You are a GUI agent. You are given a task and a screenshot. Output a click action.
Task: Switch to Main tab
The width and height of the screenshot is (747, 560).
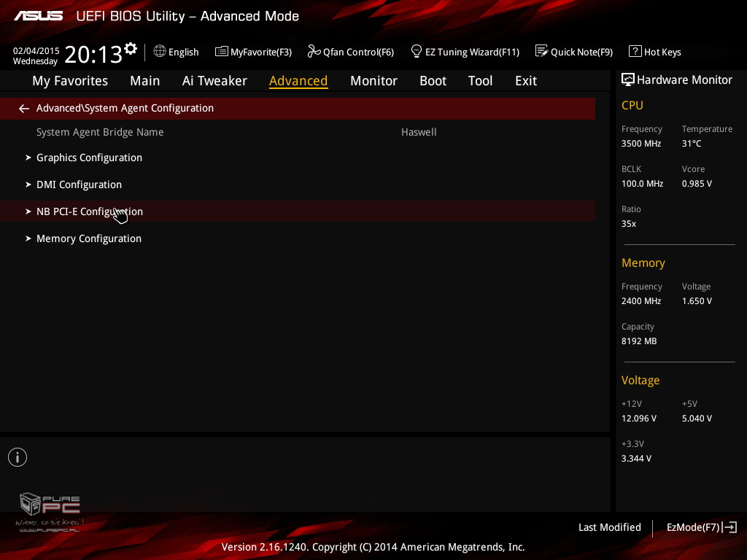145,81
